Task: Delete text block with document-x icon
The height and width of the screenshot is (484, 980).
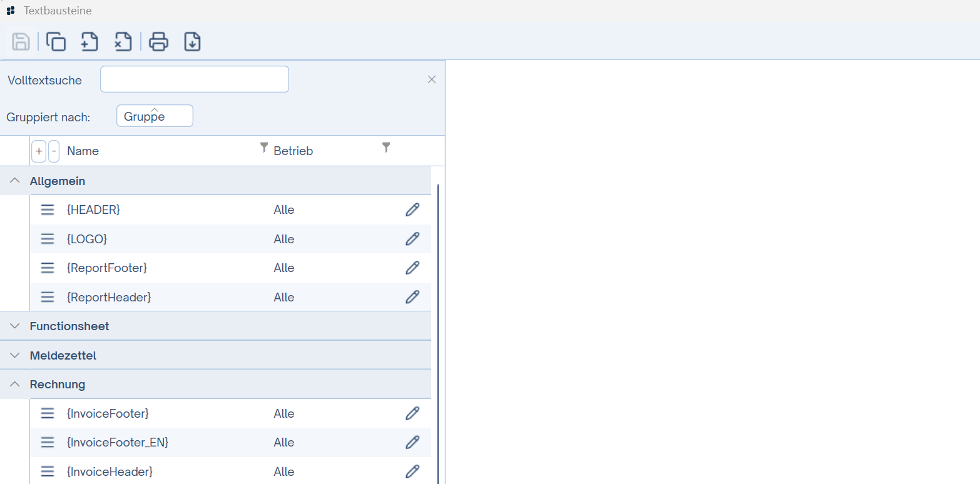Action: pyautogui.click(x=123, y=42)
